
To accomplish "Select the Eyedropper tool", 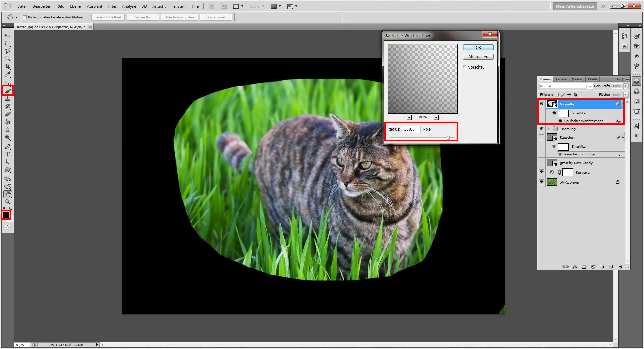I will [x=7, y=74].
